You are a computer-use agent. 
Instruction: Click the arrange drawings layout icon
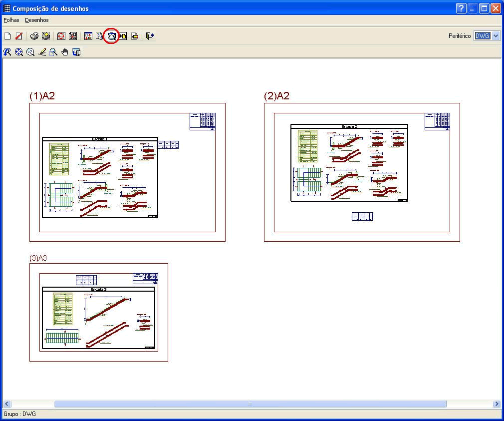73,36
